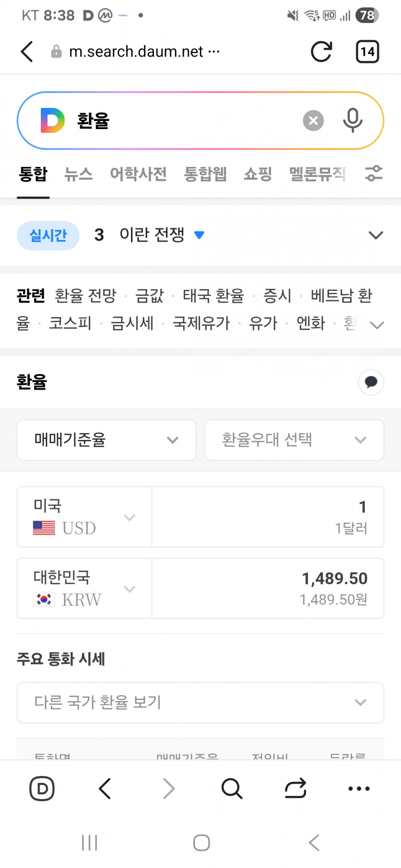Viewport: 401px width, 868px height.
Task: Switch to the 어학사전 tab
Action: click(138, 174)
